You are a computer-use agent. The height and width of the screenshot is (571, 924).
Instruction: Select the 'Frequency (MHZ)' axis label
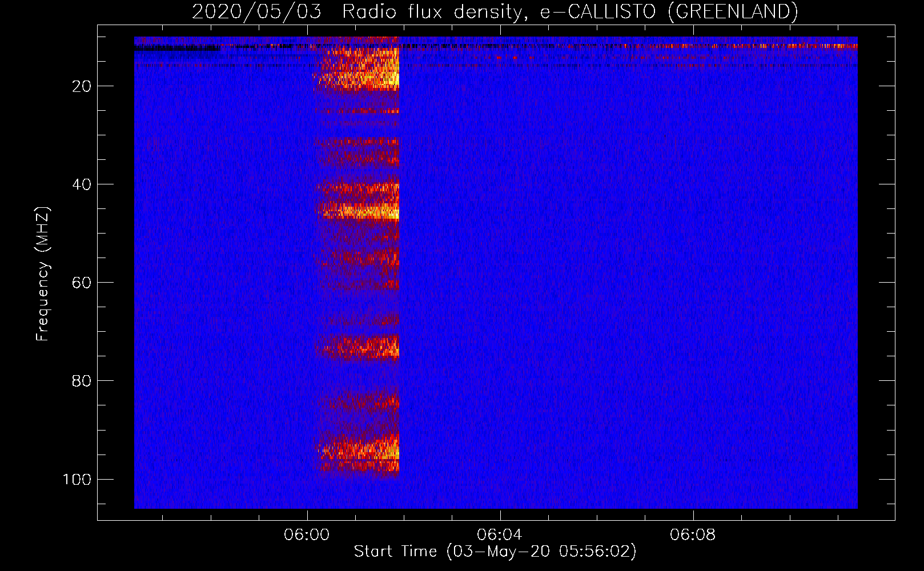[x=43, y=274]
